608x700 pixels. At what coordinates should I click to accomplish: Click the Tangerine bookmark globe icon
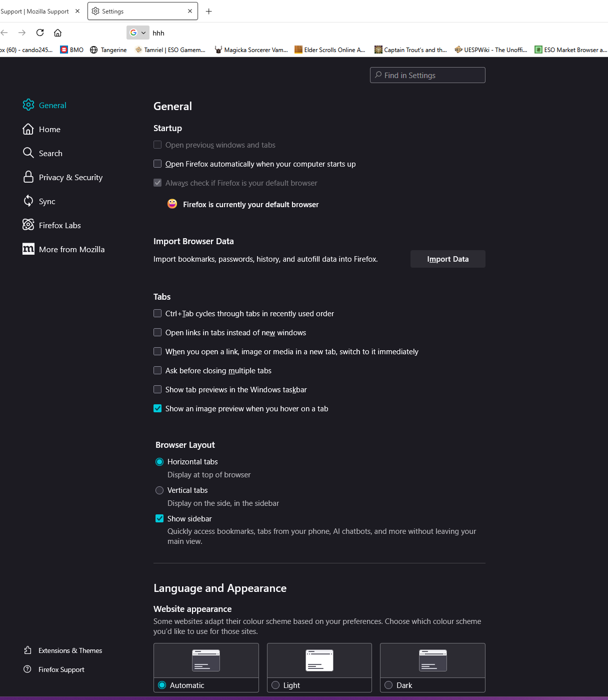click(94, 50)
